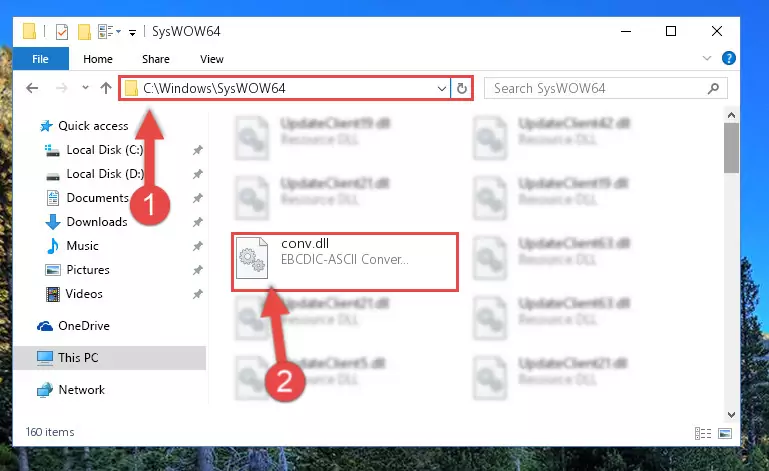Click the pin icon beside Pictures

click(x=198, y=270)
